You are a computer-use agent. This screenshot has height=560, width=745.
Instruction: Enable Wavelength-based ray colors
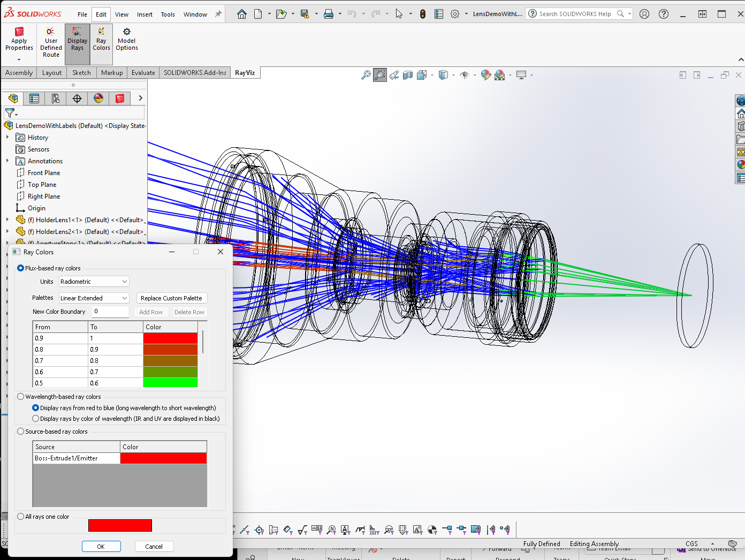pyautogui.click(x=20, y=396)
